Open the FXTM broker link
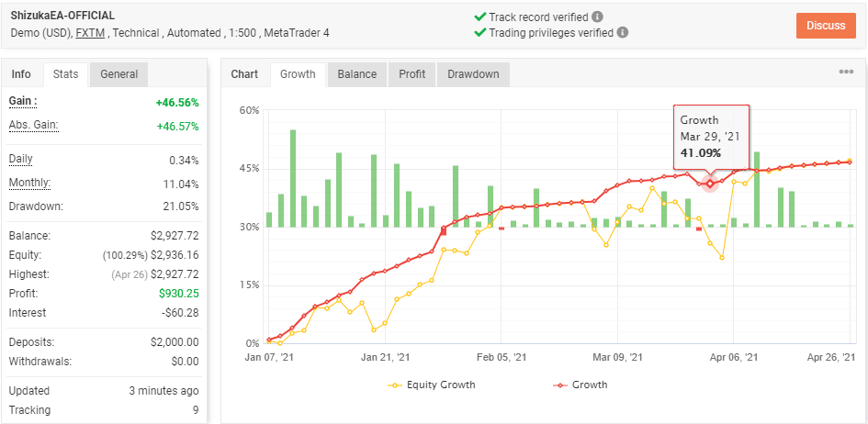Screen dimensions: 868x424 [x=90, y=33]
